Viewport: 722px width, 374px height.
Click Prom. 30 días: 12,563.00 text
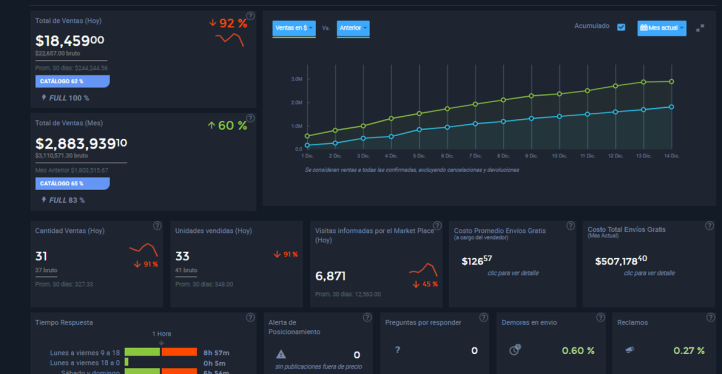[348, 294]
